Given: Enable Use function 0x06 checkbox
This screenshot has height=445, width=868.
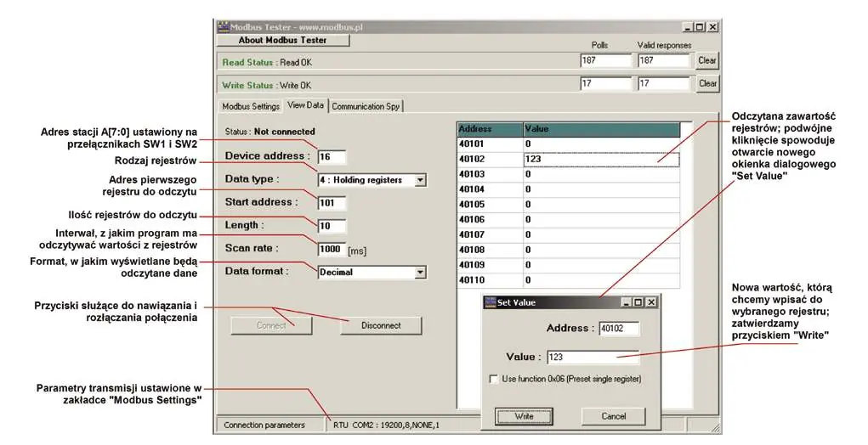Looking at the screenshot, I should tap(494, 380).
